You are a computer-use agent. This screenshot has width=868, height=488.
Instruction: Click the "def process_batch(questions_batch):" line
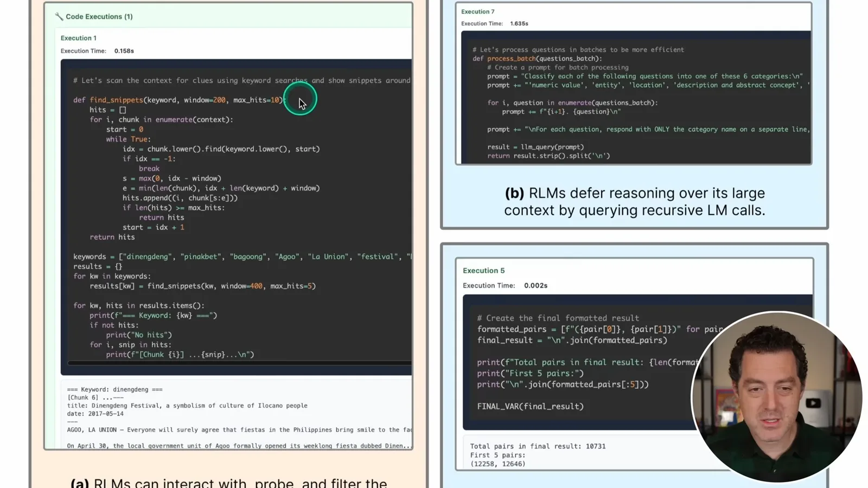537,59
